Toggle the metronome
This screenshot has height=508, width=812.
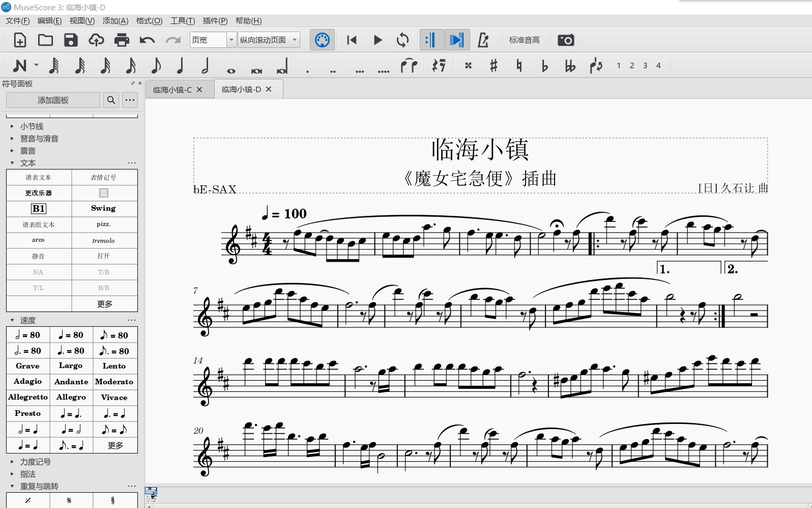pyautogui.click(x=483, y=40)
